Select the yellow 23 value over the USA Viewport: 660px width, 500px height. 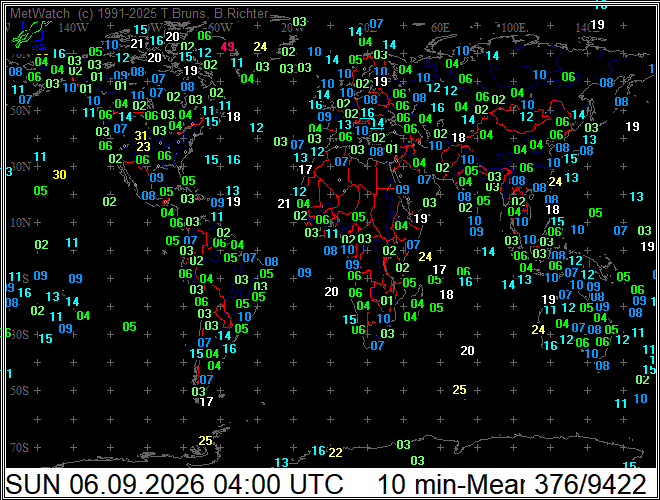[144, 146]
